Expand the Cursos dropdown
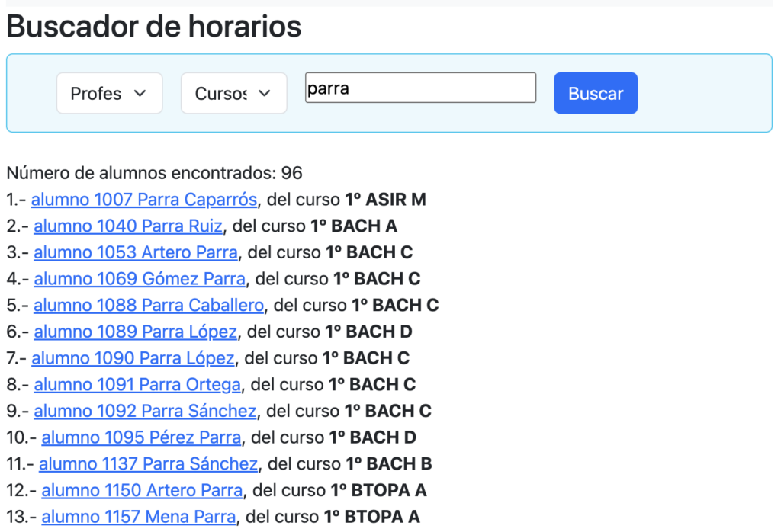Image resolution: width=781 pixels, height=532 pixels. click(233, 93)
